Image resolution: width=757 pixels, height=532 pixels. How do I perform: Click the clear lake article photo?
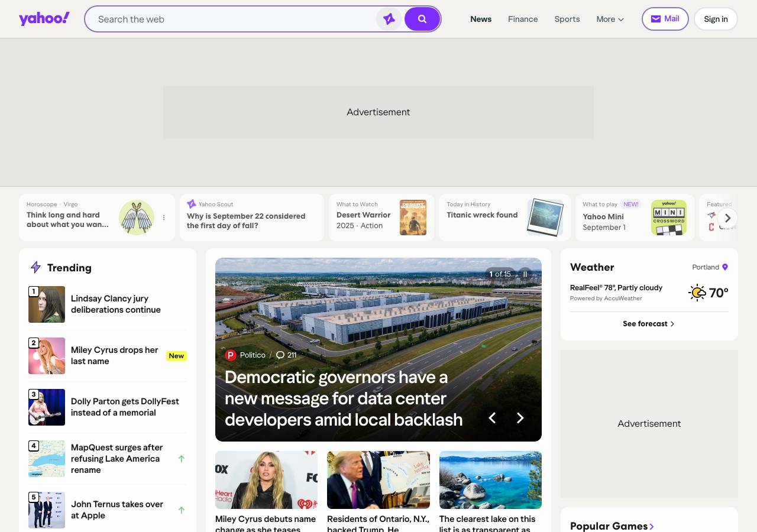(x=490, y=480)
